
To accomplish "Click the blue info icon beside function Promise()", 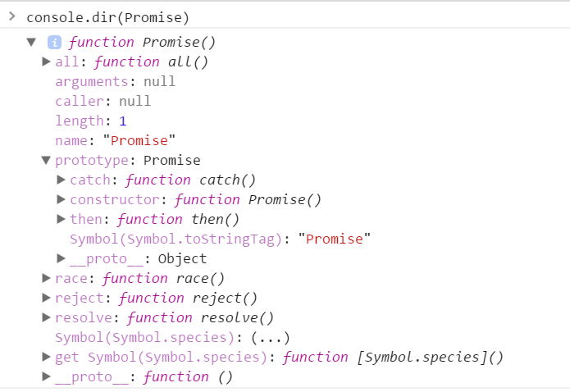I will pyautogui.click(x=55, y=42).
